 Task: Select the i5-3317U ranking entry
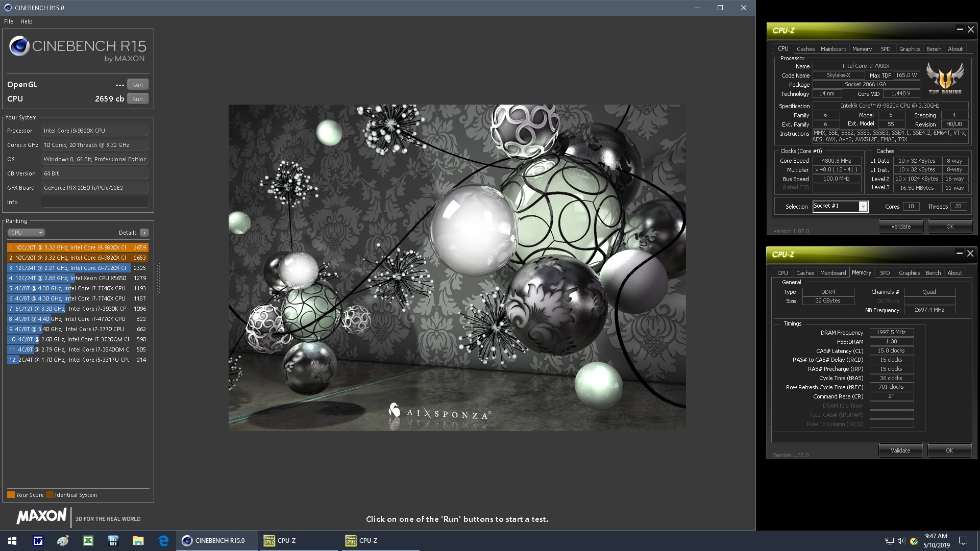tap(78, 360)
